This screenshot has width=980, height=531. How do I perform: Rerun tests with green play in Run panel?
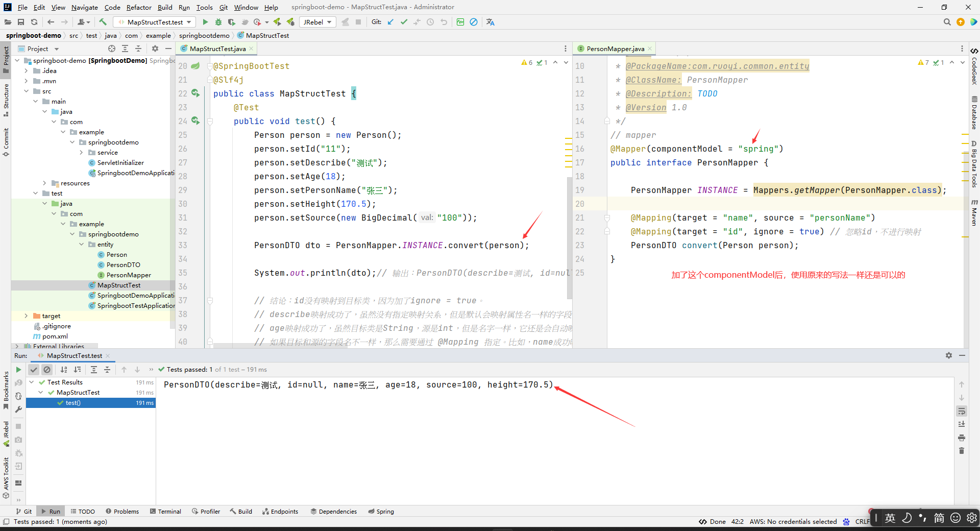[18, 370]
